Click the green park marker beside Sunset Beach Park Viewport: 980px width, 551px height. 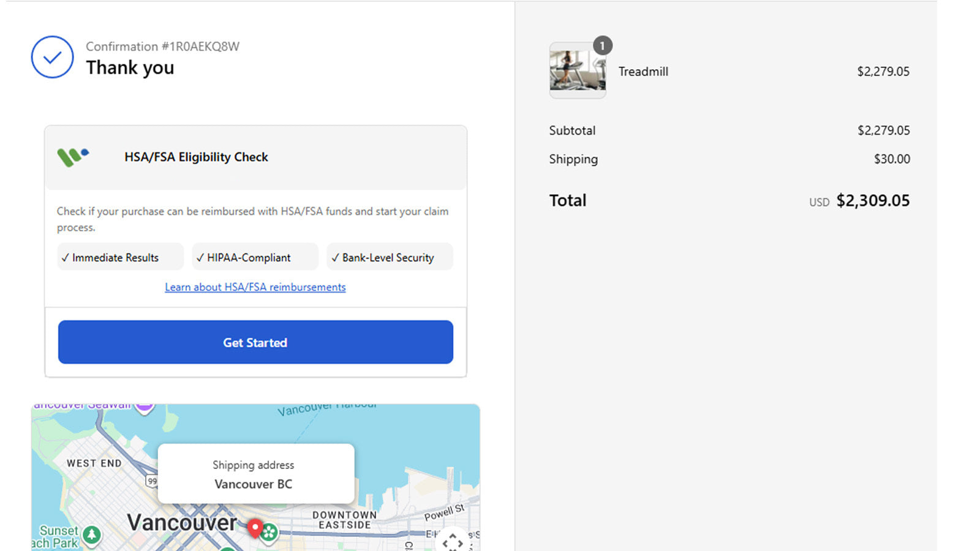[92, 535]
